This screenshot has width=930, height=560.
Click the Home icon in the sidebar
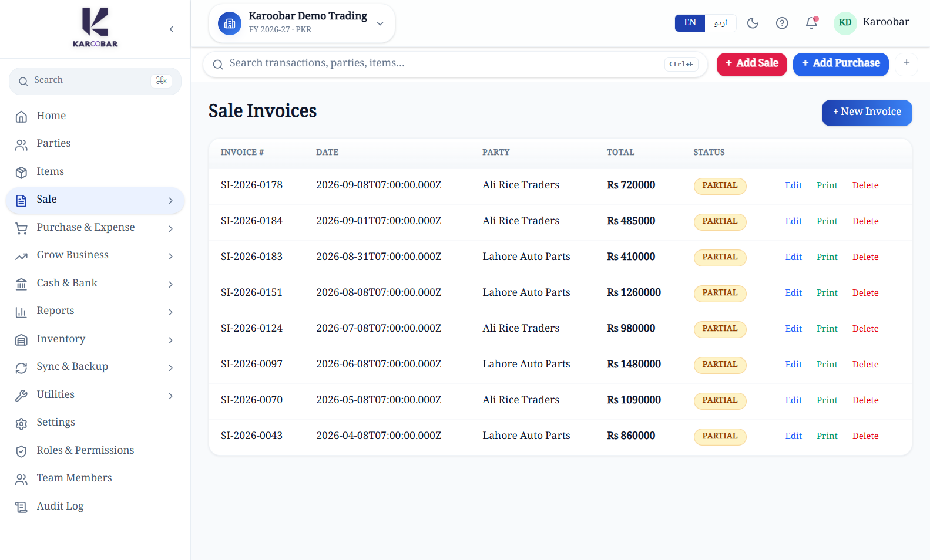21,116
